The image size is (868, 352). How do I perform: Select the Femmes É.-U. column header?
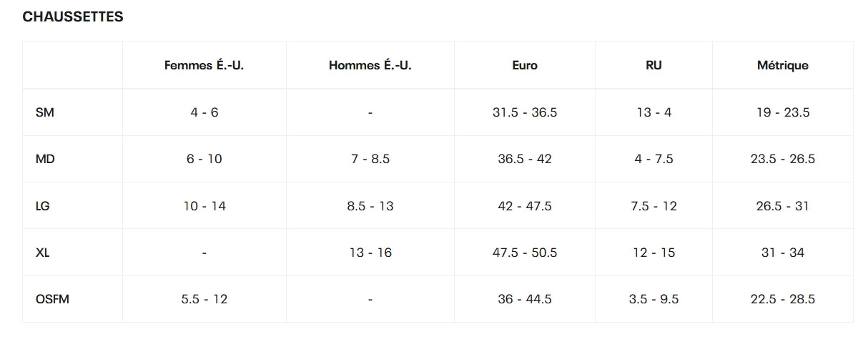click(x=204, y=65)
